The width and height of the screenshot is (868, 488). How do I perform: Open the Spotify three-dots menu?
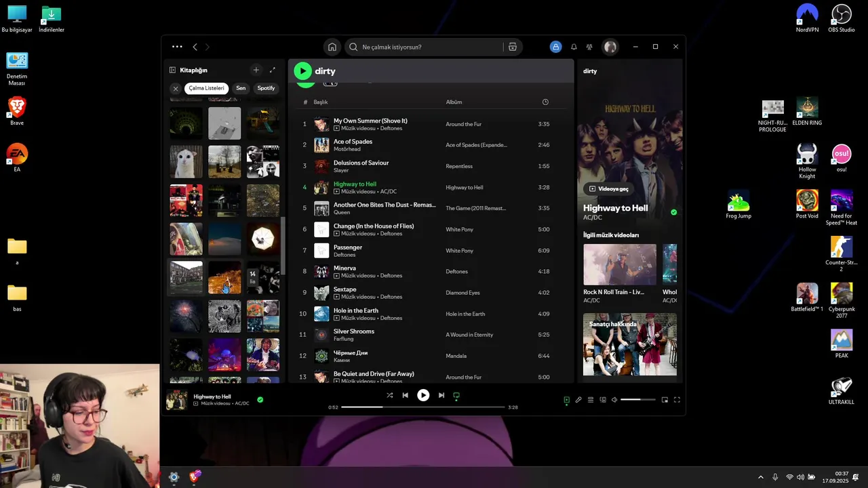click(x=177, y=47)
